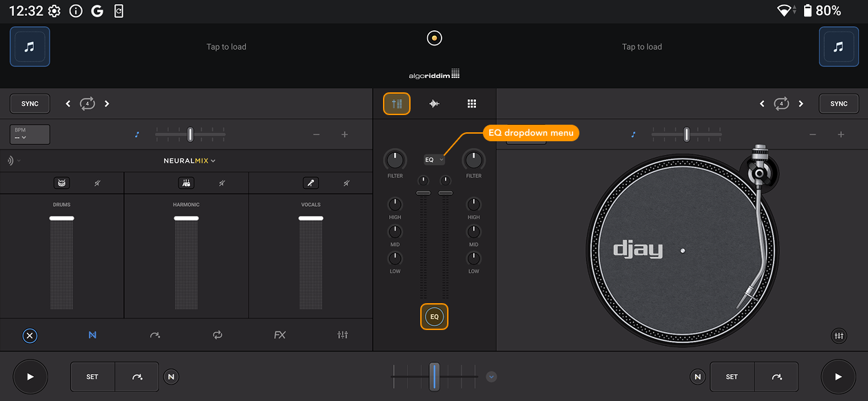This screenshot has height=401, width=868.
Task: Open FX from the bottom toolbar
Action: click(x=279, y=335)
